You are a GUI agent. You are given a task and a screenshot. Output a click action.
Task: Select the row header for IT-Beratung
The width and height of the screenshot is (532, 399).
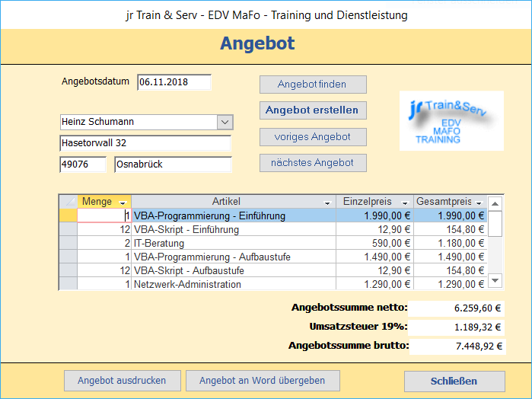[x=68, y=243]
